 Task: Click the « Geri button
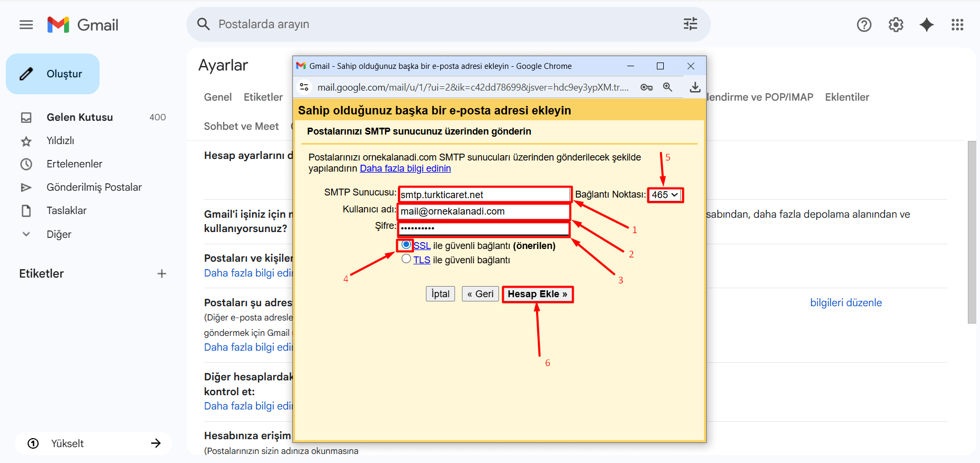[x=480, y=294]
